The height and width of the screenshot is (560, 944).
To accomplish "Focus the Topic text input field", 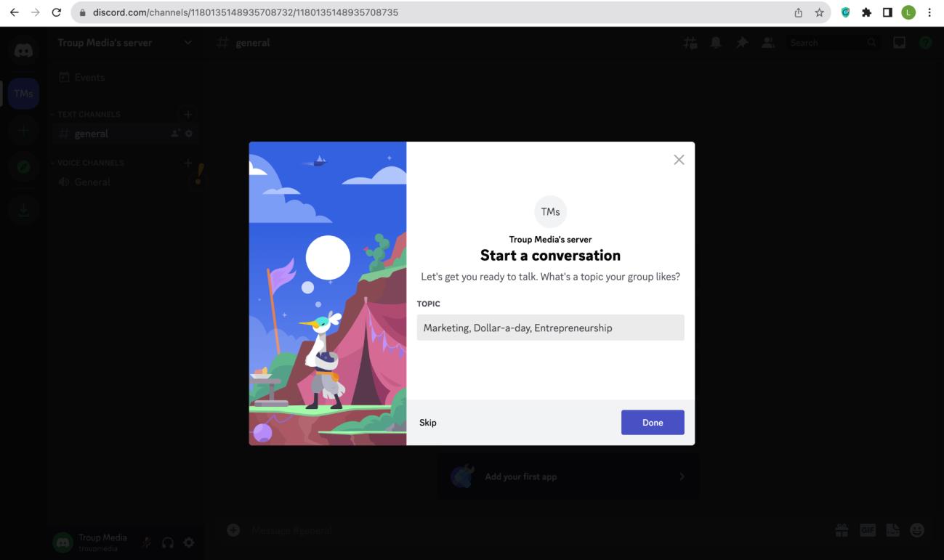I will pyautogui.click(x=550, y=328).
